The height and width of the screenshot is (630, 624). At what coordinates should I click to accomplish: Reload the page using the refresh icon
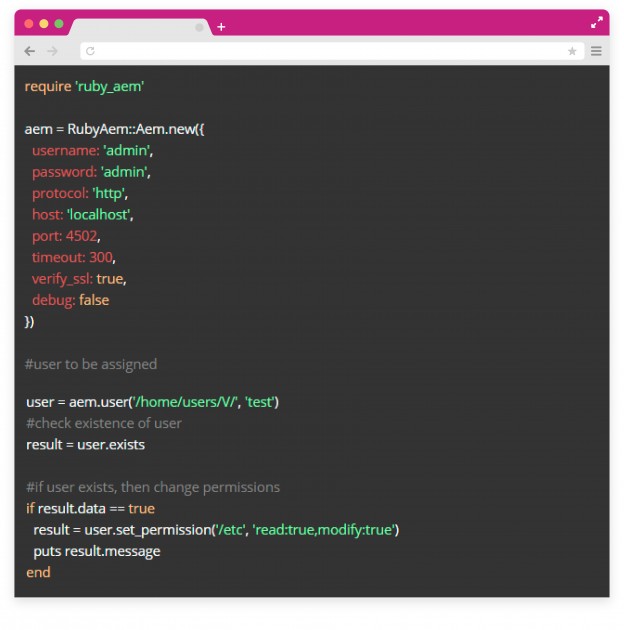91,51
